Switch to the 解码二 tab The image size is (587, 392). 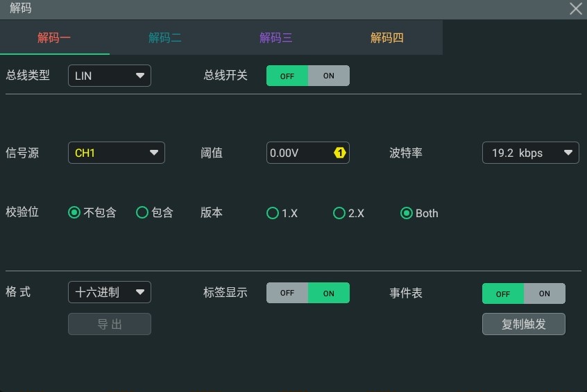[x=165, y=37]
